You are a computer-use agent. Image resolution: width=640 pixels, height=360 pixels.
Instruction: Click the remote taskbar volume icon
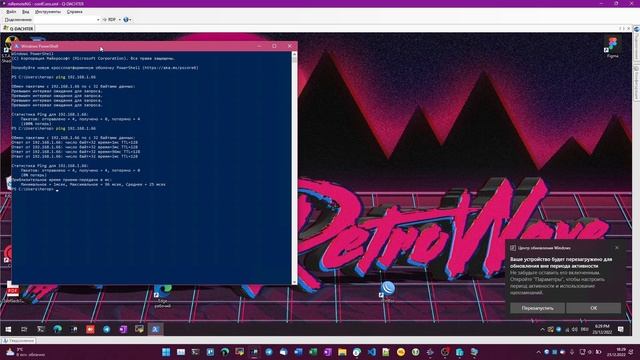pos(575,329)
